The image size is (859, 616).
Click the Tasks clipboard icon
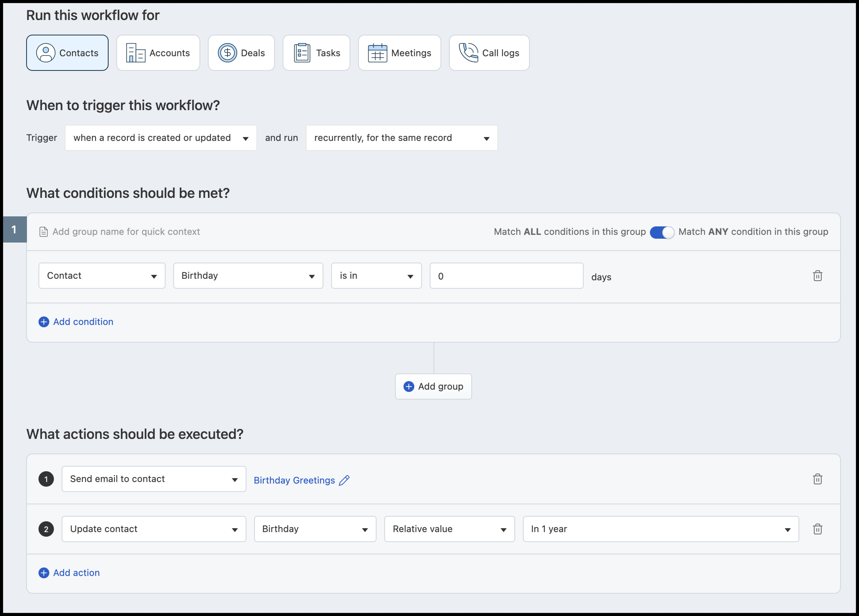[302, 53]
